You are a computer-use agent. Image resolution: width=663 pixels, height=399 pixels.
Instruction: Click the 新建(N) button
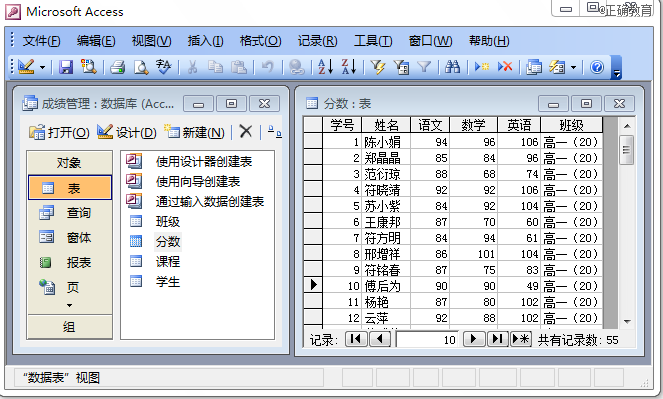pyautogui.click(x=194, y=133)
